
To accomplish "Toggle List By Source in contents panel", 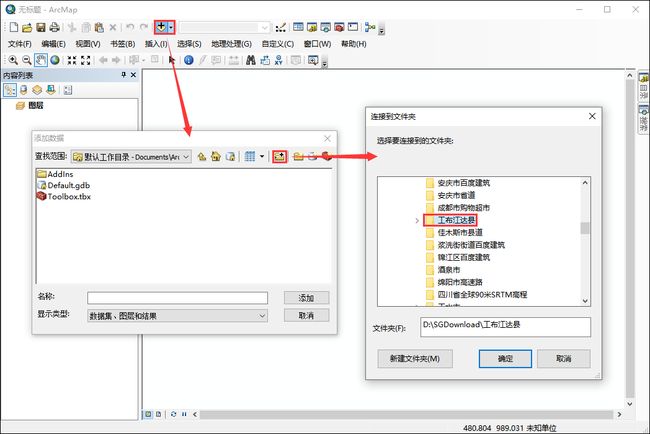I will 24,90.
